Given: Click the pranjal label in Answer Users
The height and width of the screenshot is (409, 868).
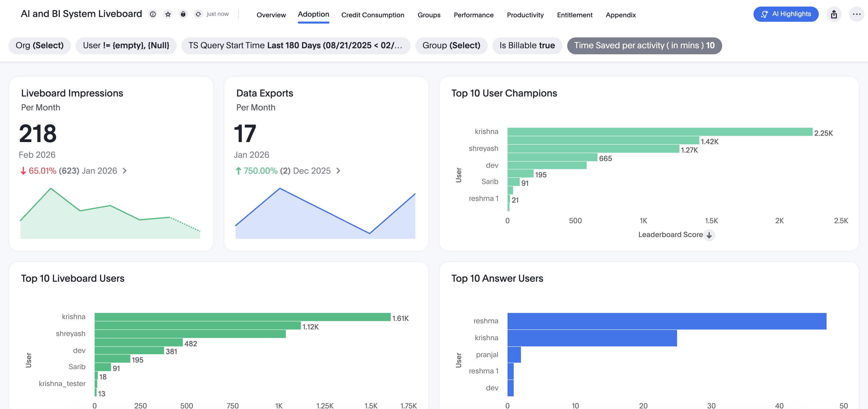Looking at the screenshot, I should coord(487,355).
